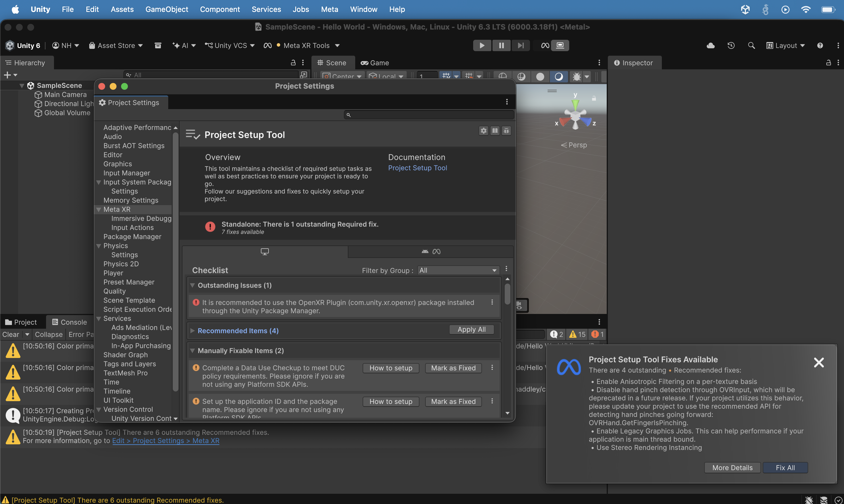Toggle the laptop display mode button
The image size is (844, 504).
point(560,45)
